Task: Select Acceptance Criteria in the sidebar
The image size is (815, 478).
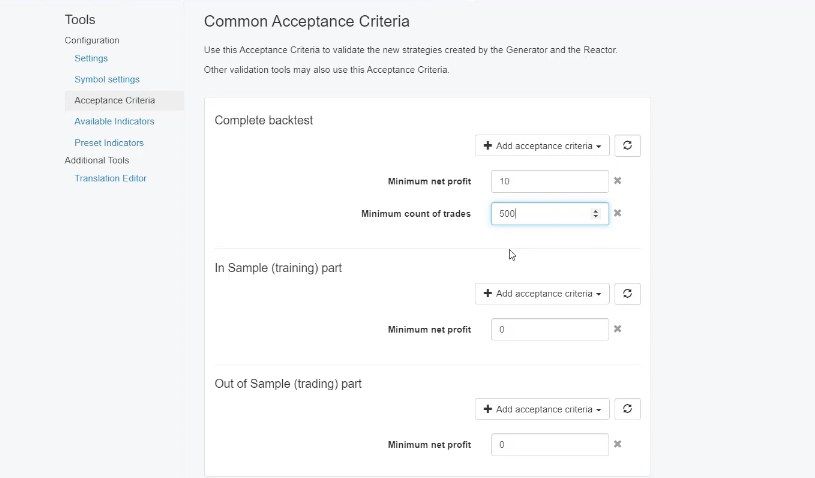Action: coord(114,100)
